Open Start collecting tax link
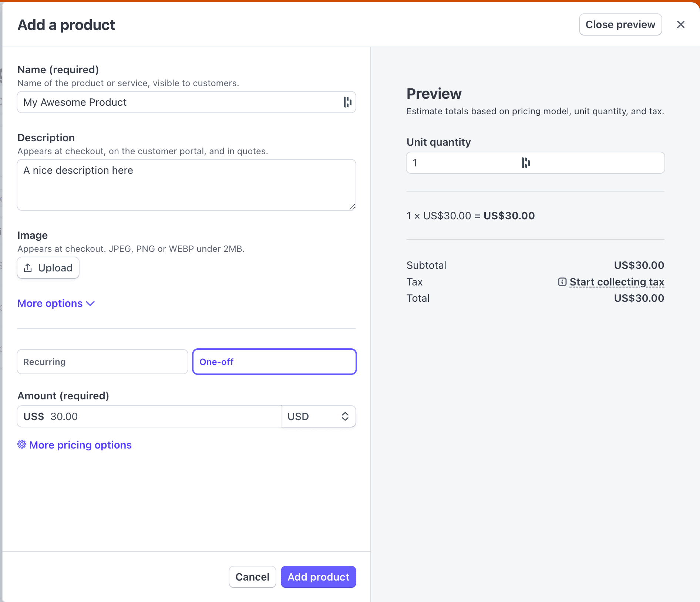 (617, 282)
